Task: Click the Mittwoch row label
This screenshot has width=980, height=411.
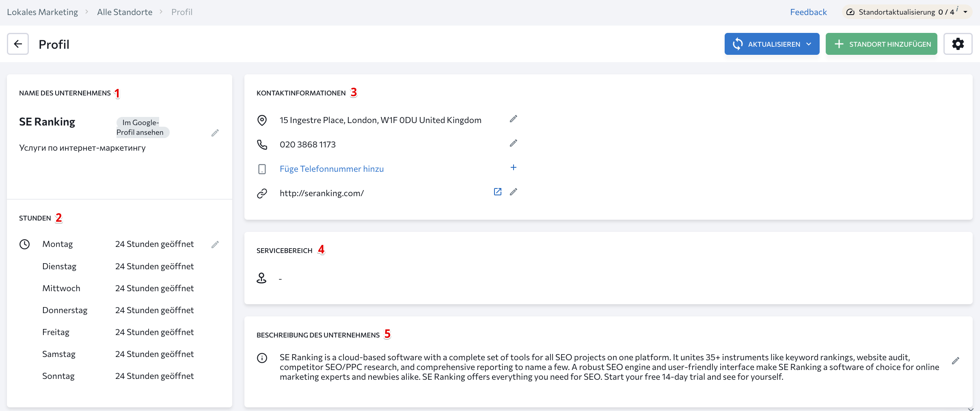Action: 61,288
